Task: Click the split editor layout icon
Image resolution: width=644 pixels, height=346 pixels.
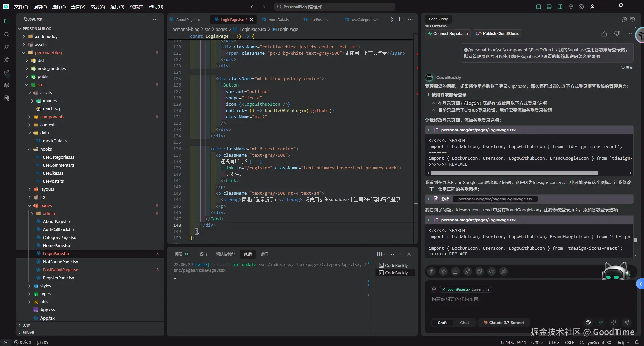Action: tap(401, 20)
